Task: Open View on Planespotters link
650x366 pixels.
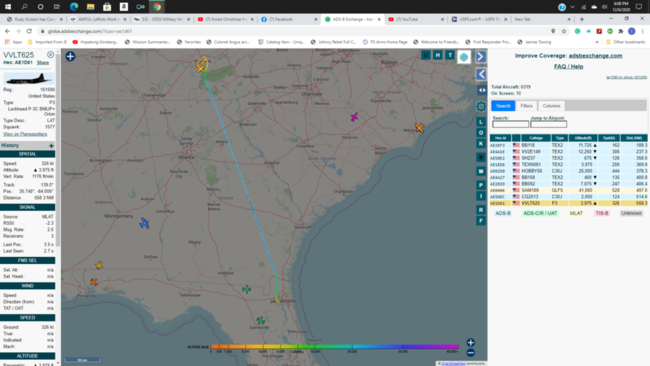Action: (25, 134)
